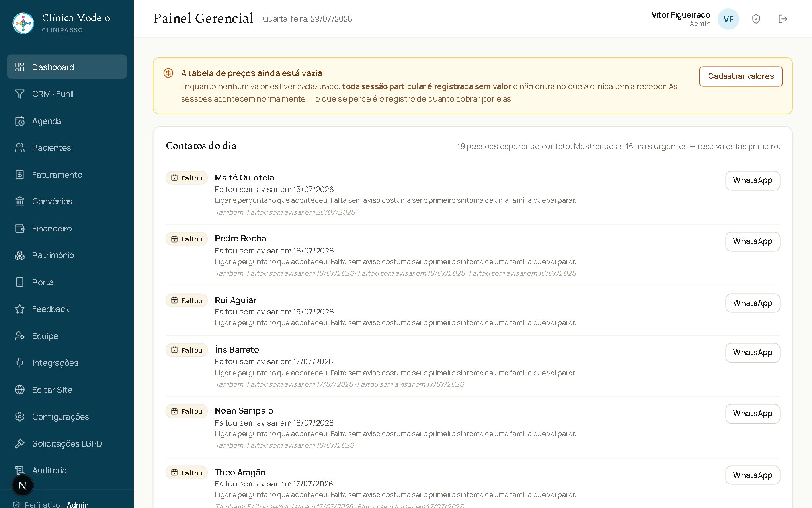The width and height of the screenshot is (812, 508).
Task: Click WhatsApp for Théo Aragão
Action: pyautogui.click(x=753, y=475)
